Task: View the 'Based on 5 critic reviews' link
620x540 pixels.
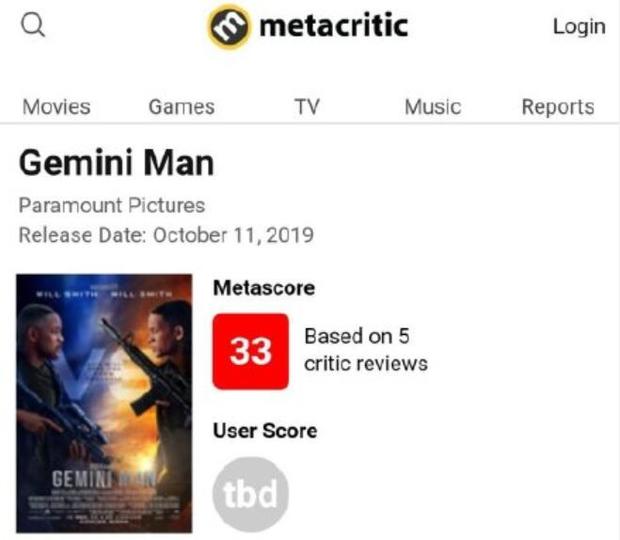Action: [x=365, y=349]
